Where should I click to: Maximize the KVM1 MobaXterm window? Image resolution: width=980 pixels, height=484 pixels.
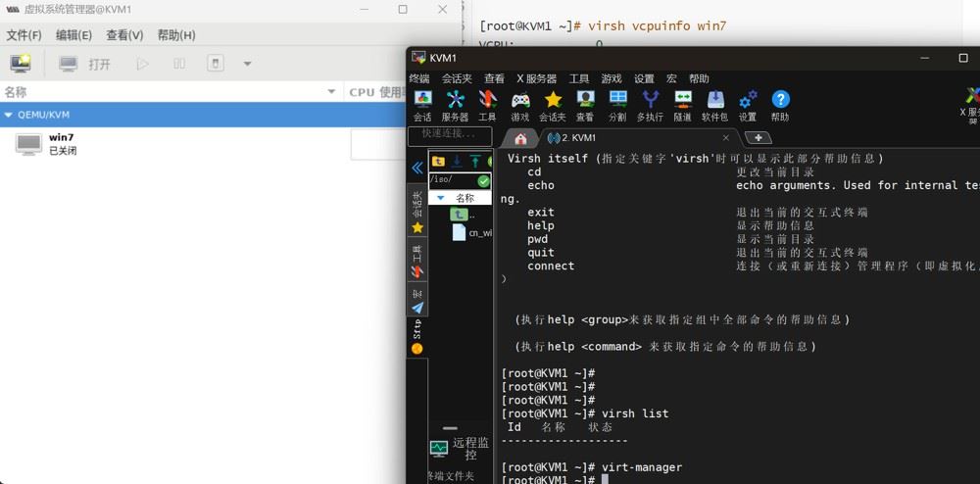pyautogui.click(x=963, y=58)
